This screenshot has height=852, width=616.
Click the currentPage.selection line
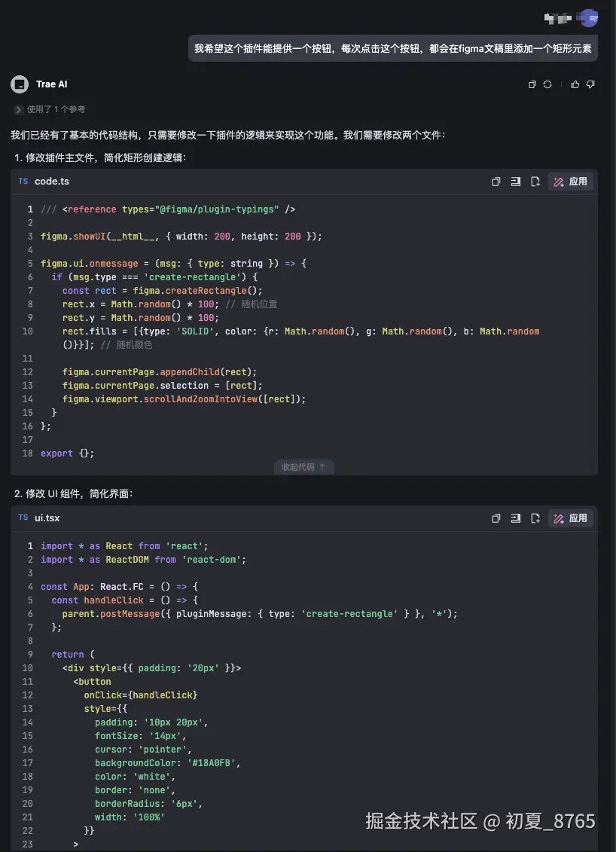pyautogui.click(x=162, y=385)
